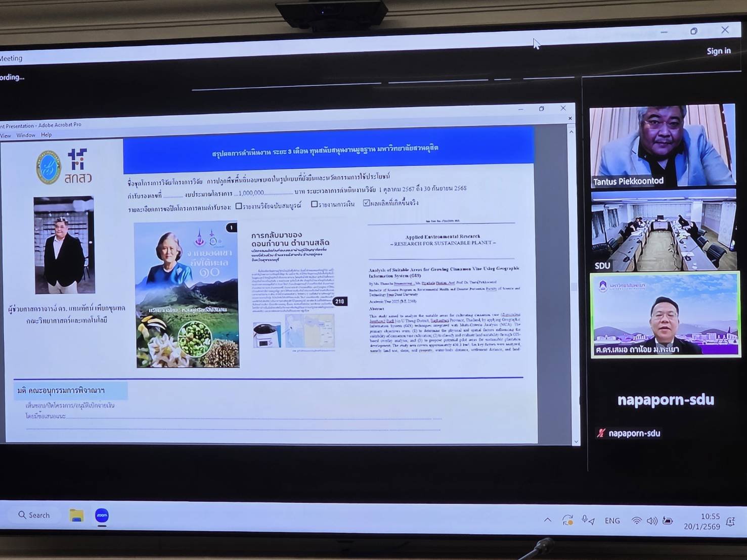Click the Acrobat scroll down arrow
Screen dimensions: 747x560
click(576, 441)
